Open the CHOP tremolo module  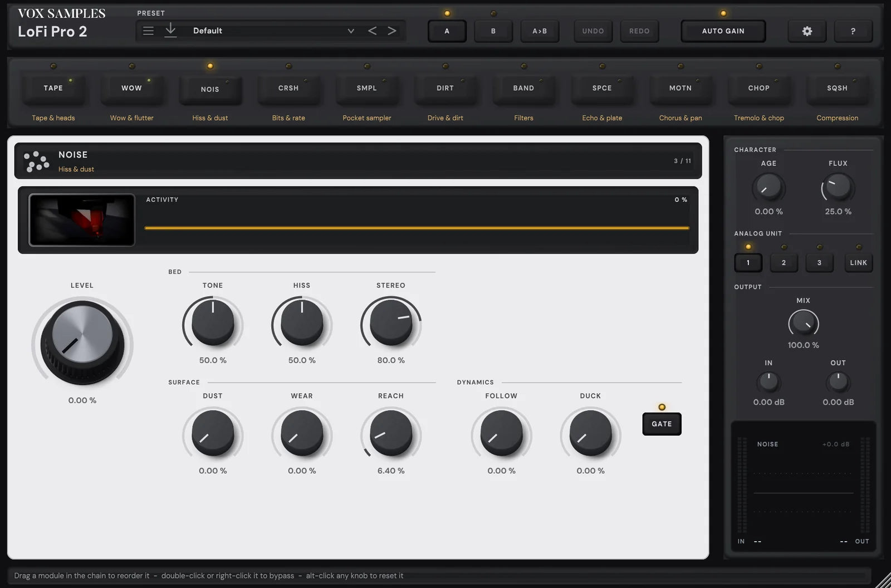pyautogui.click(x=759, y=89)
